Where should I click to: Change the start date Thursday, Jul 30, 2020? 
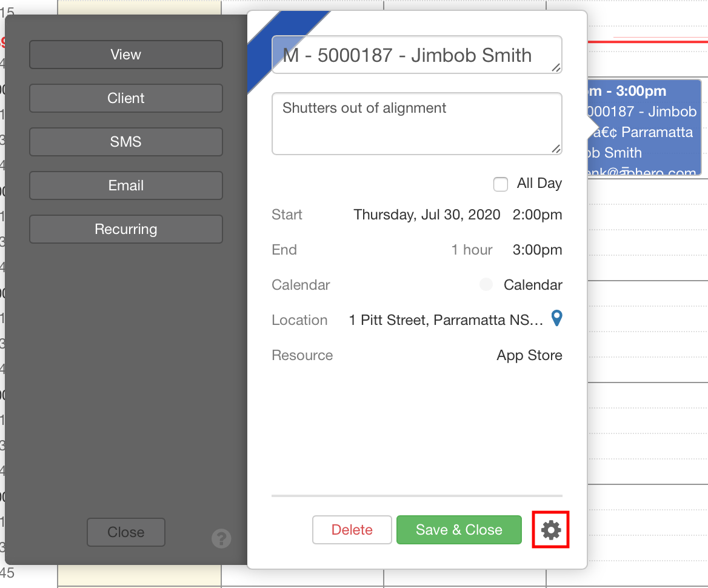[x=427, y=215]
